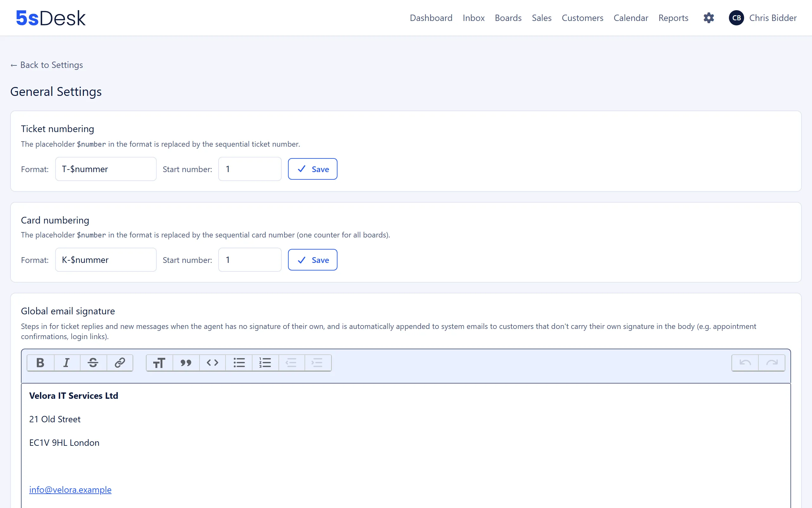Place cursor on EC1V 9HL London line
This screenshot has height=508, width=812.
point(64,443)
